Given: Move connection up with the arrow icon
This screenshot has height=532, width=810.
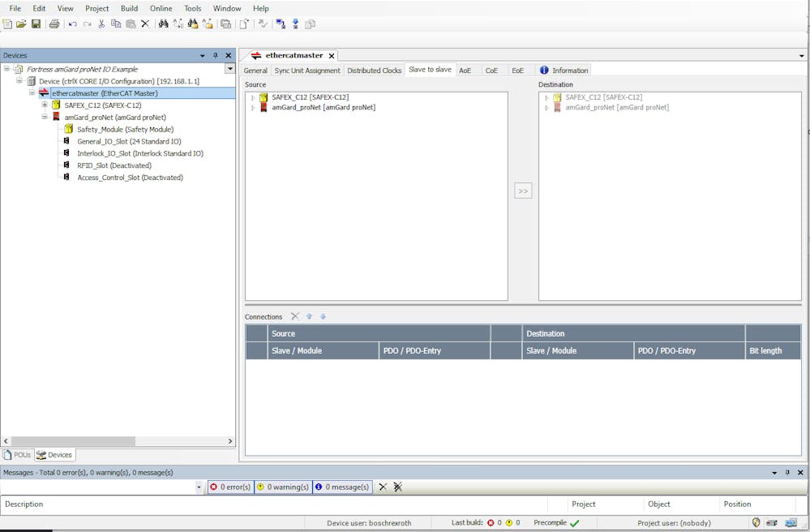Looking at the screenshot, I should point(309,316).
